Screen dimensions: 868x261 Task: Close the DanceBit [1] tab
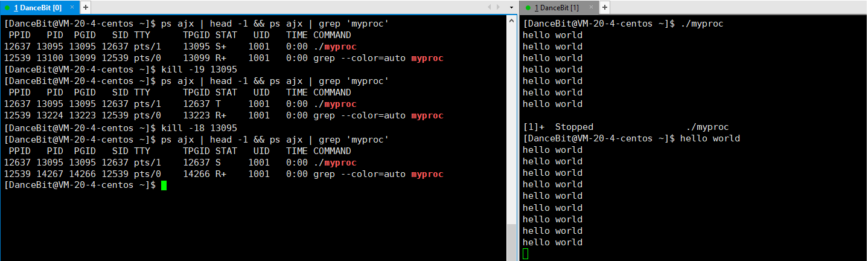click(x=592, y=7)
